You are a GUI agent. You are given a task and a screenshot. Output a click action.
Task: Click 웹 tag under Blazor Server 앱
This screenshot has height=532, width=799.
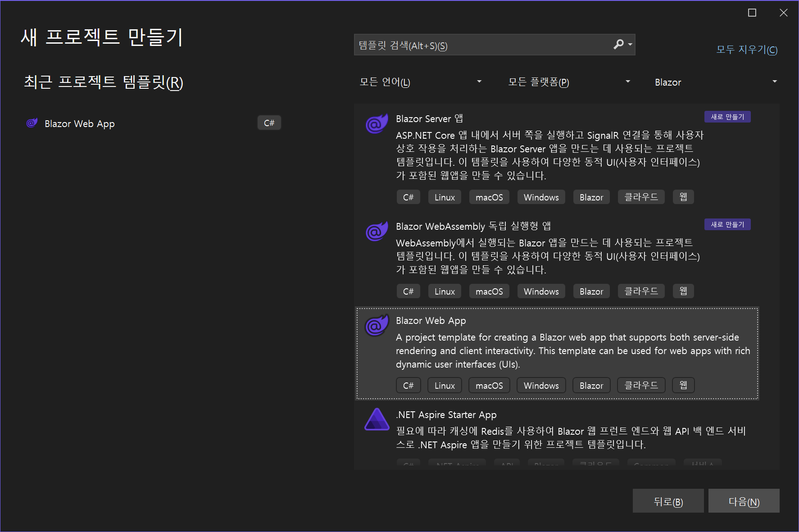pos(683,197)
